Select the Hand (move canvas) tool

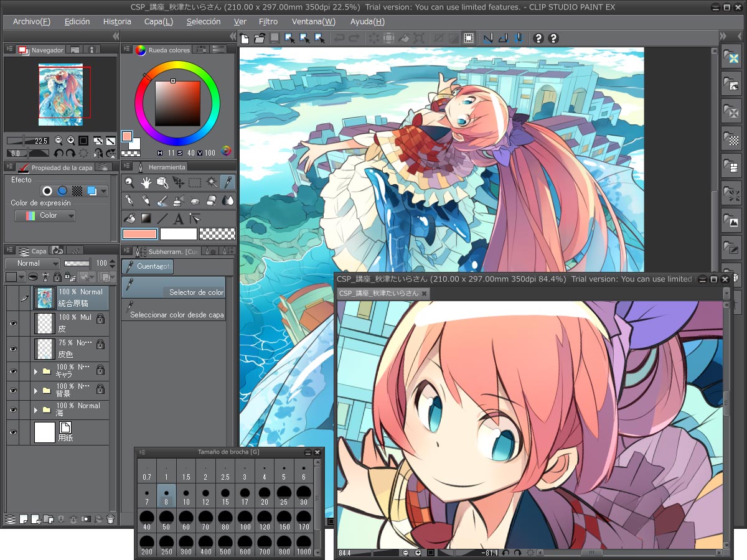[146, 182]
